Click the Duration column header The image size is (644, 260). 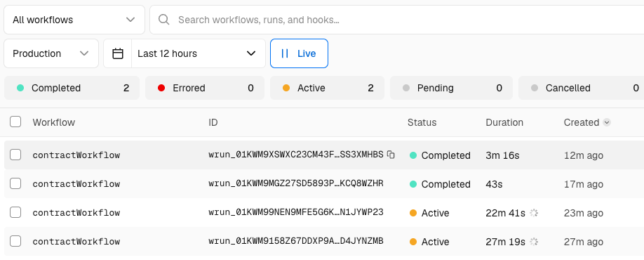click(x=504, y=122)
